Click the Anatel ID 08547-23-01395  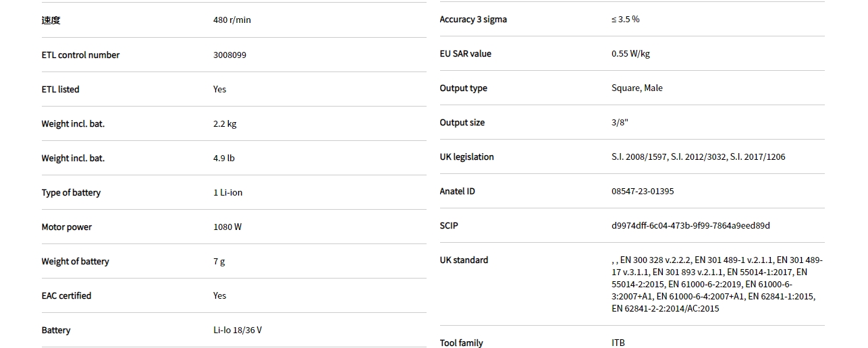click(643, 192)
